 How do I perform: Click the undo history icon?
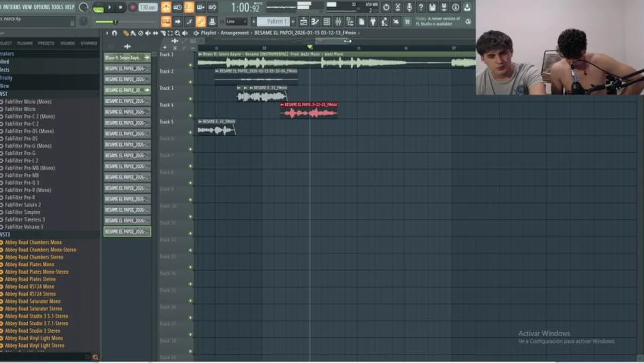pos(386,7)
